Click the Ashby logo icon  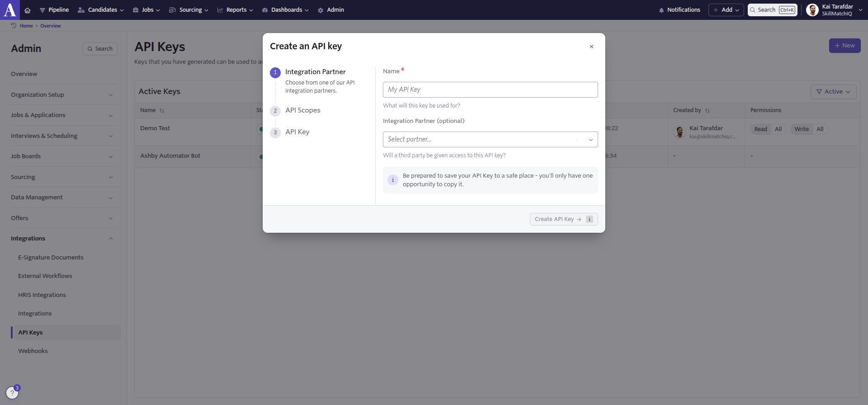10,9
